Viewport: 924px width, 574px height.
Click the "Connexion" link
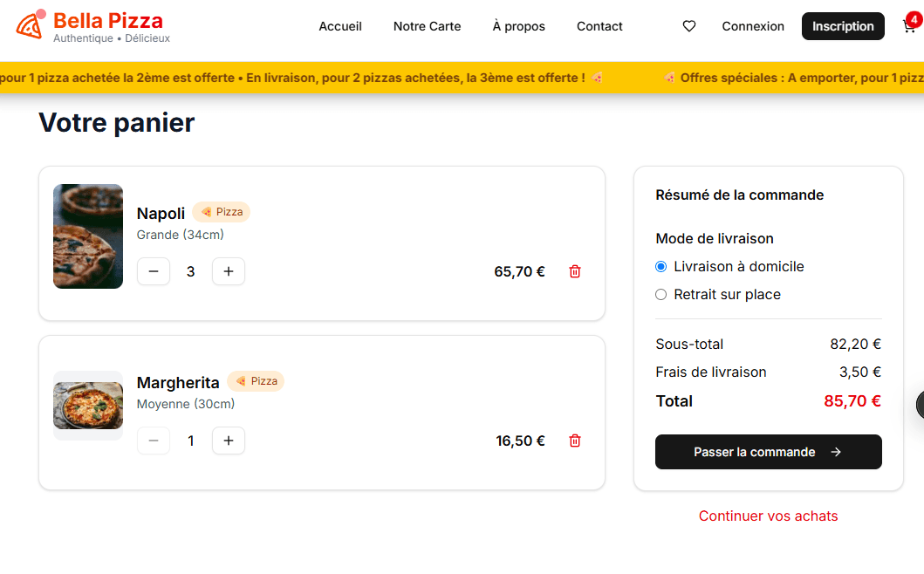point(752,26)
